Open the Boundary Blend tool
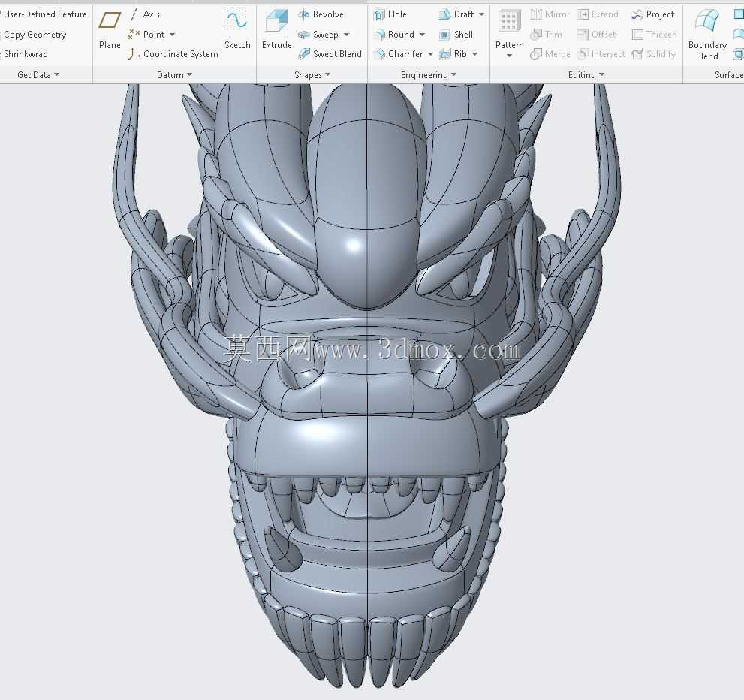Screen dimensions: 744x700 (x=707, y=35)
